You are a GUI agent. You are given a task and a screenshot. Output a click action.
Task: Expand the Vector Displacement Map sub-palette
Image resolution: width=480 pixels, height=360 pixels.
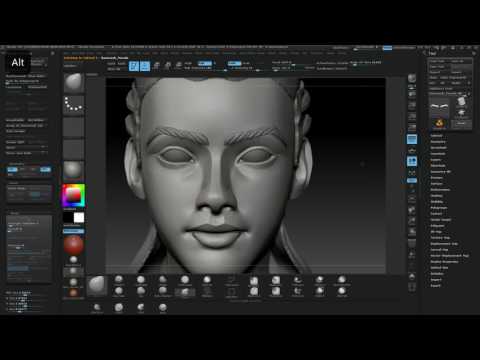point(449,256)
